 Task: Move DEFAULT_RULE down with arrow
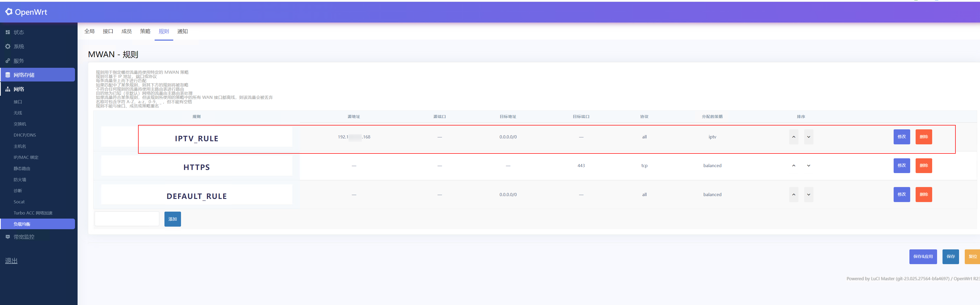click(808, 195)
